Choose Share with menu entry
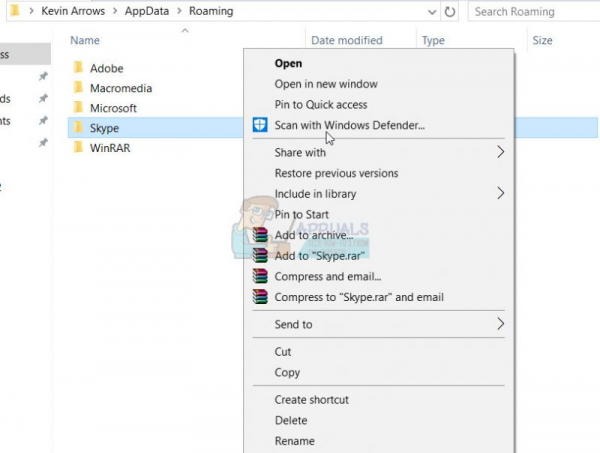The width and height of the screenshot is (600, 453). 300,153
